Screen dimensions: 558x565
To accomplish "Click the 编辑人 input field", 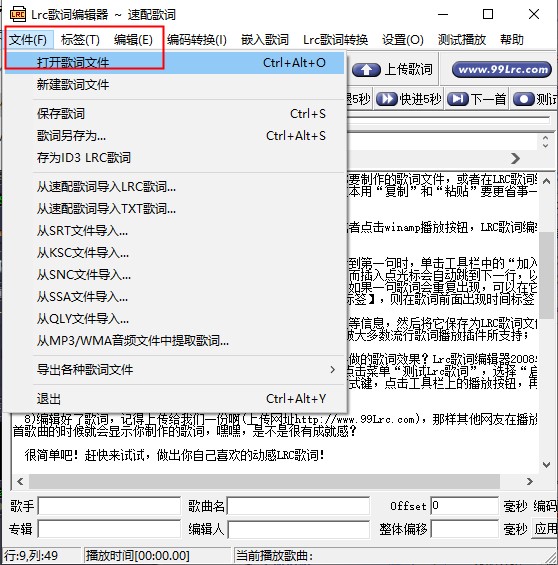I will 298,529.
